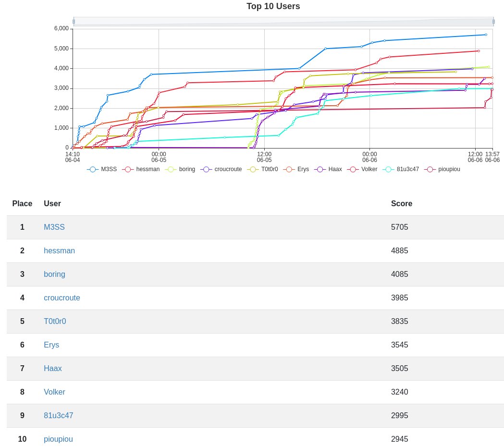Click score value 3240
The height and width of the screenshot is (447, 504).
[400, 392]
